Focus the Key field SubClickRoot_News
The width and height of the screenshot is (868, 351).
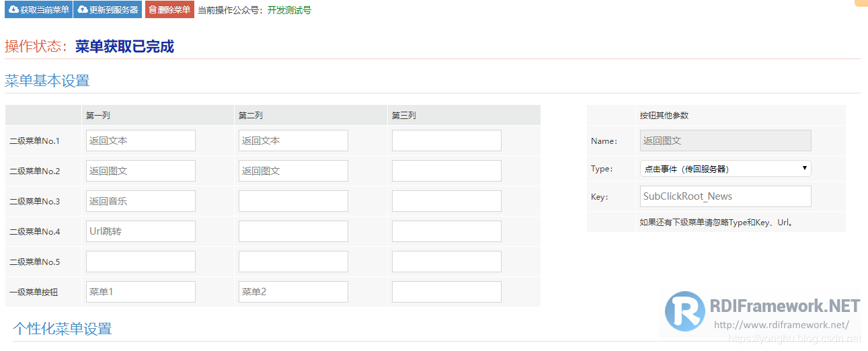(x=725, y=196)
